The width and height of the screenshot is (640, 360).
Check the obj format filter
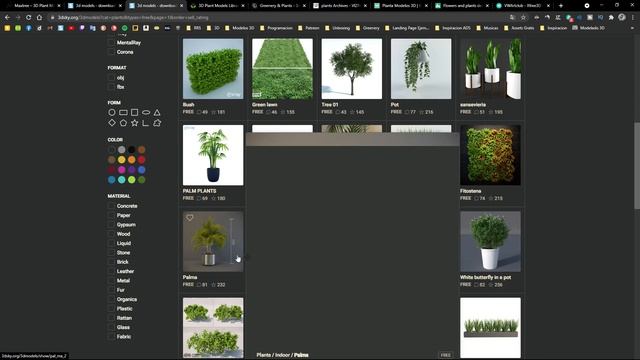coord(111,78)
